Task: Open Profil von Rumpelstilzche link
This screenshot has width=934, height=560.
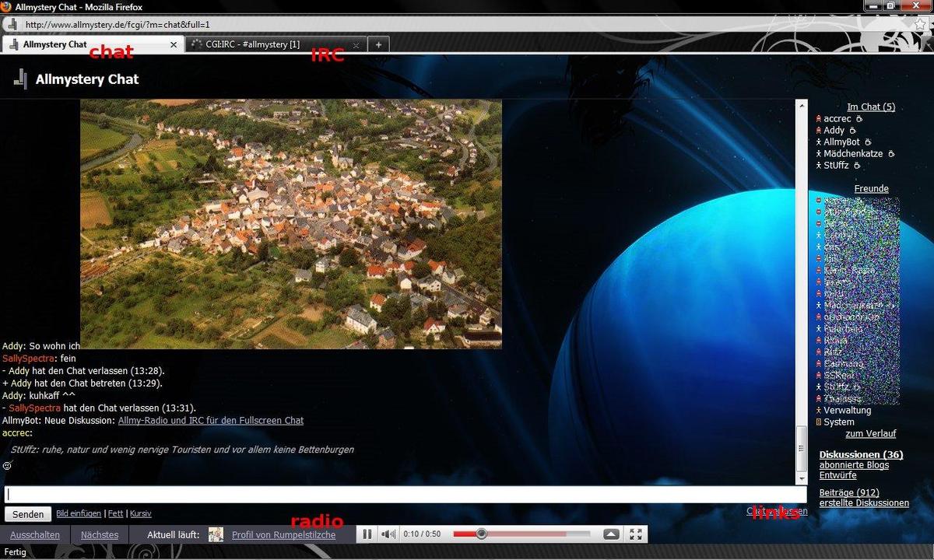Action: point(284,535)
